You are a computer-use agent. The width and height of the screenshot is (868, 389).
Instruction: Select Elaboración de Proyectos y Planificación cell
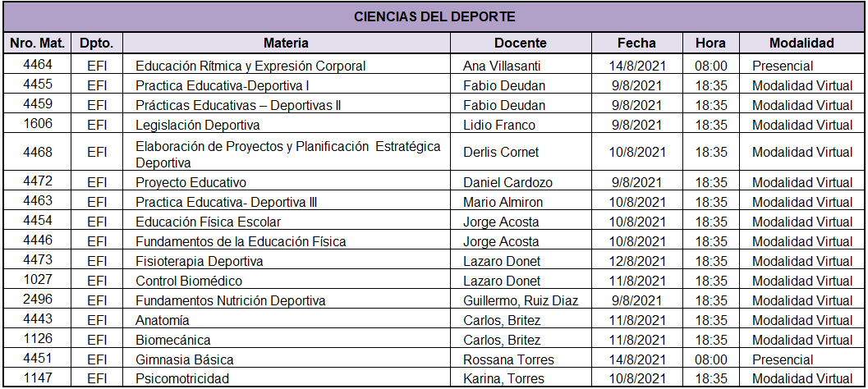tap(287, 152)
